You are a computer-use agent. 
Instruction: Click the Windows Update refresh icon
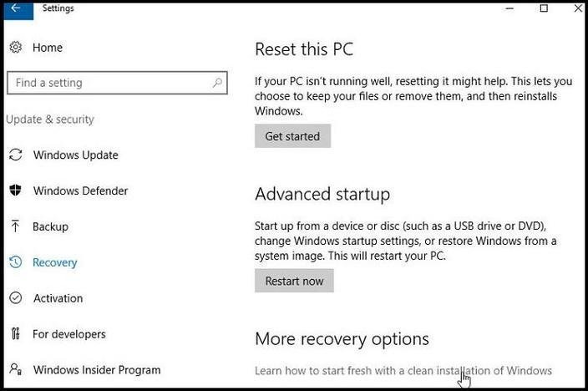click(15, 155)
